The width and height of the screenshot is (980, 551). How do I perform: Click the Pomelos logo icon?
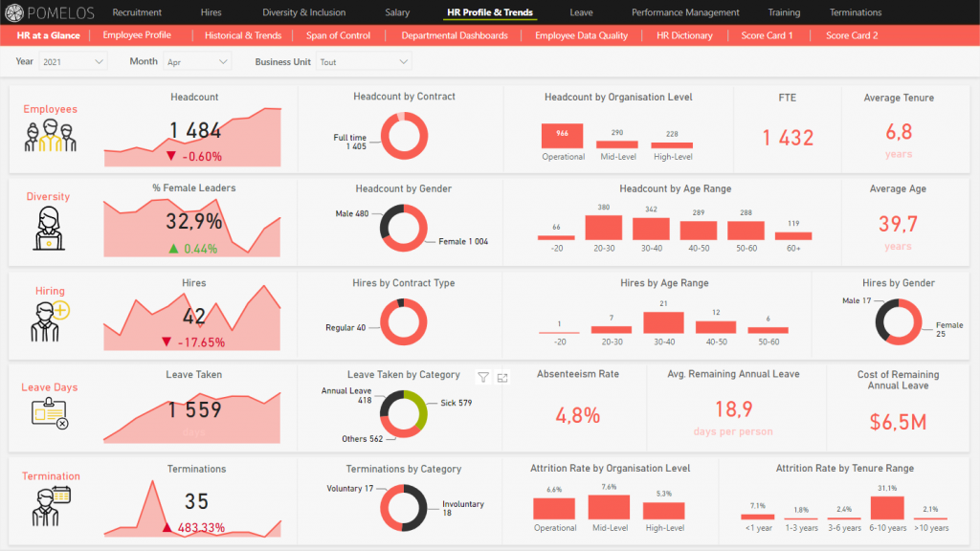13,12
